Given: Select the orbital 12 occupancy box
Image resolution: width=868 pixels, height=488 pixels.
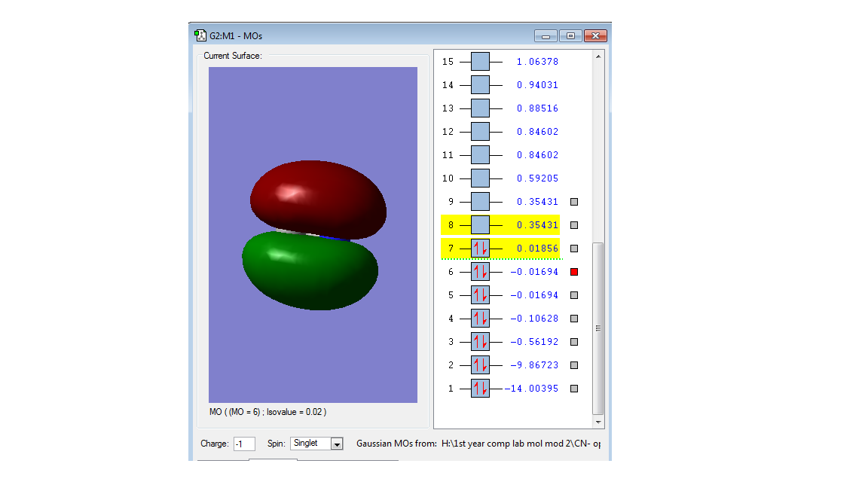Looking at the screenshot, I should coord(480,131).
